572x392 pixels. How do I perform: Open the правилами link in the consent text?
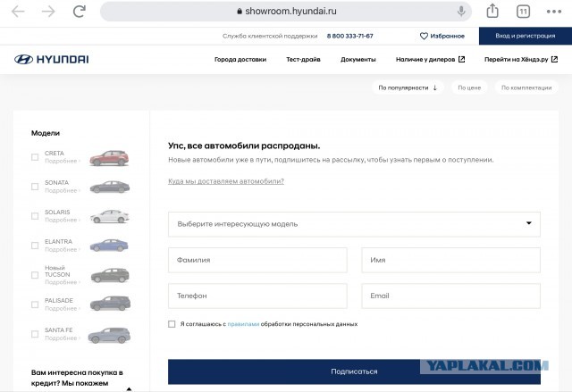point(243,324)
